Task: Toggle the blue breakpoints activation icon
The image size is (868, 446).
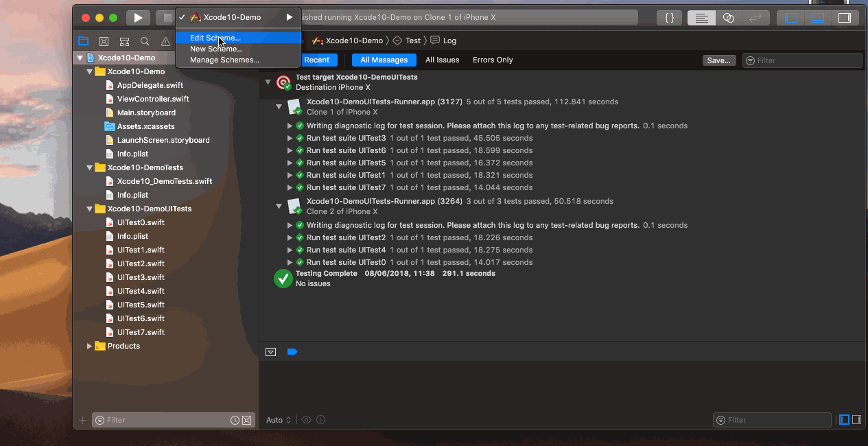Action: coord(292,351)
